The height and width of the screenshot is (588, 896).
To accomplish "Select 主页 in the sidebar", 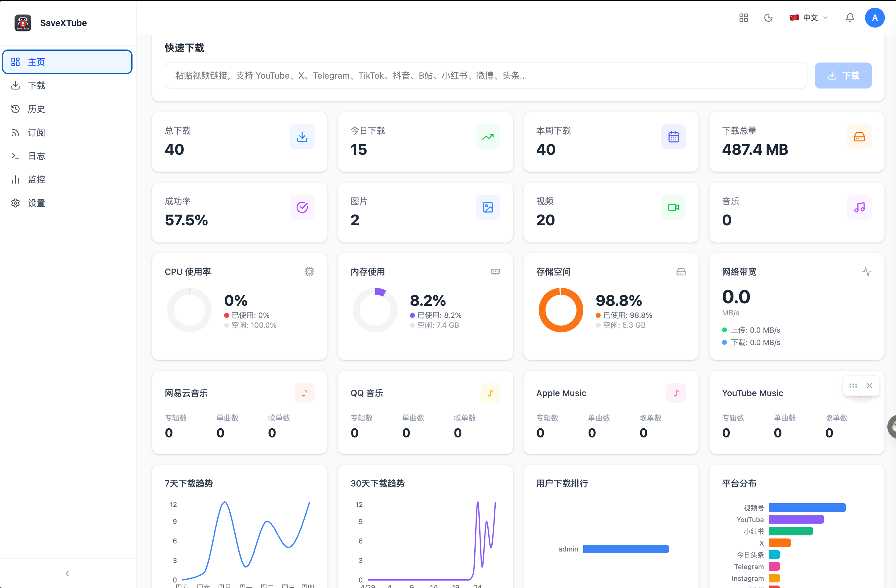I will coord(67,62).
